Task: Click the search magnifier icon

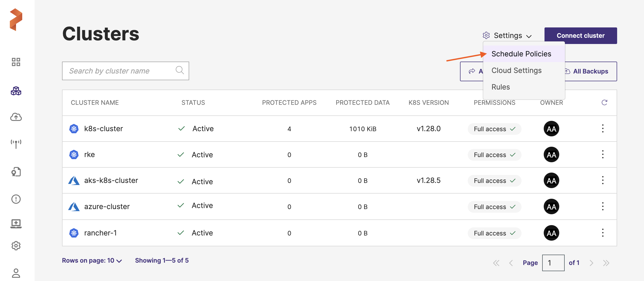Action: [x=180, y=70]
